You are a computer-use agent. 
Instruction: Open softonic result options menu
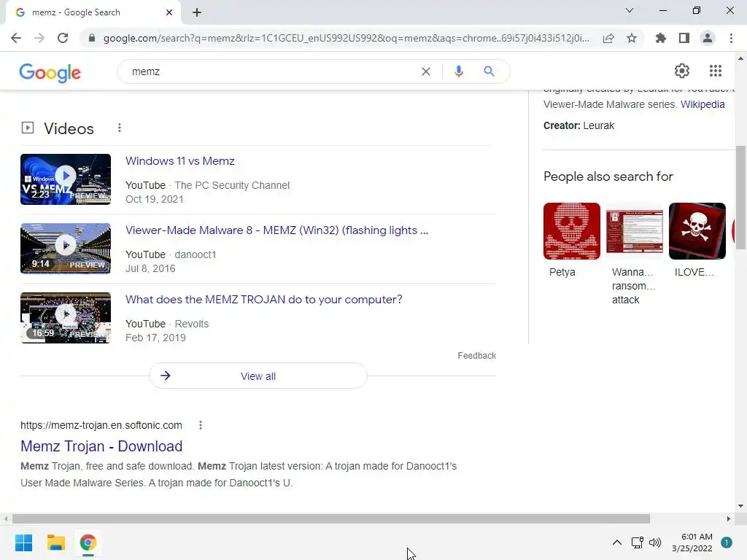coord(201,425)
